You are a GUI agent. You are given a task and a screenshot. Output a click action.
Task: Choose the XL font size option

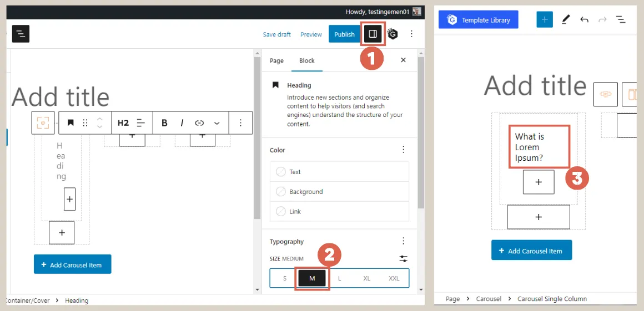[x=366, y=278]
